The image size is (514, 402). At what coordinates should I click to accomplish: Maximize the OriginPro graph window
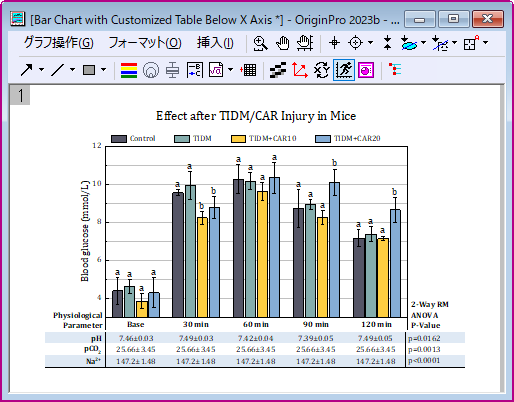(453, 19)
